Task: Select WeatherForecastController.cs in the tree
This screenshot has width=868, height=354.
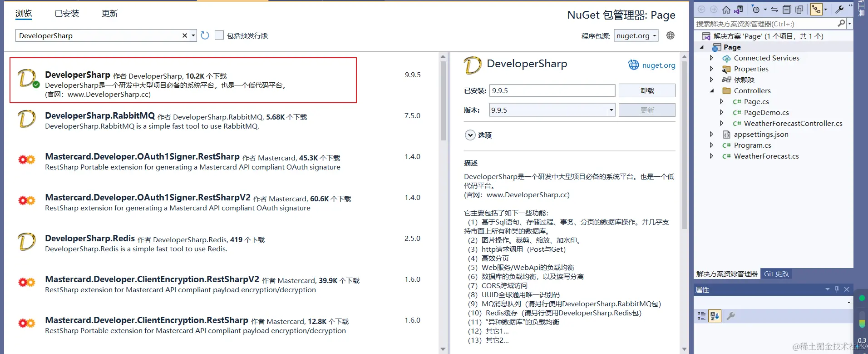Action: [793, 124]
